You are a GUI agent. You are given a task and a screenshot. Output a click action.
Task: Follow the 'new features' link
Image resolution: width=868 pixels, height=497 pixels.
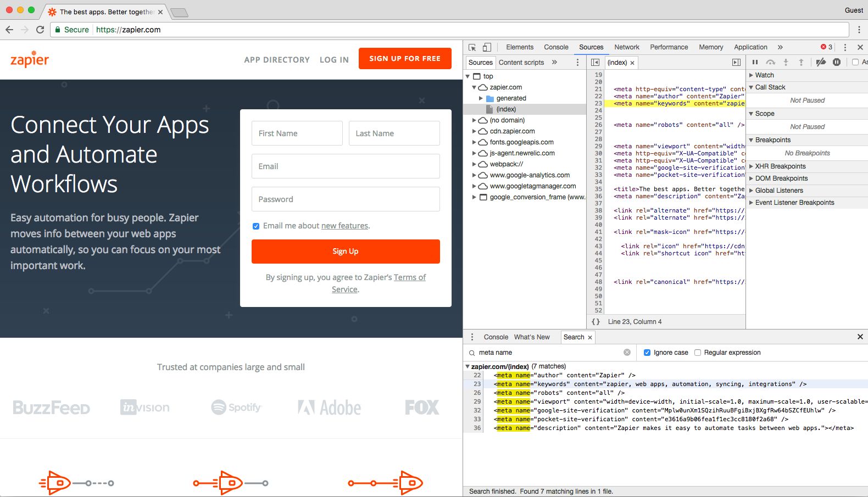coord(344,226)
